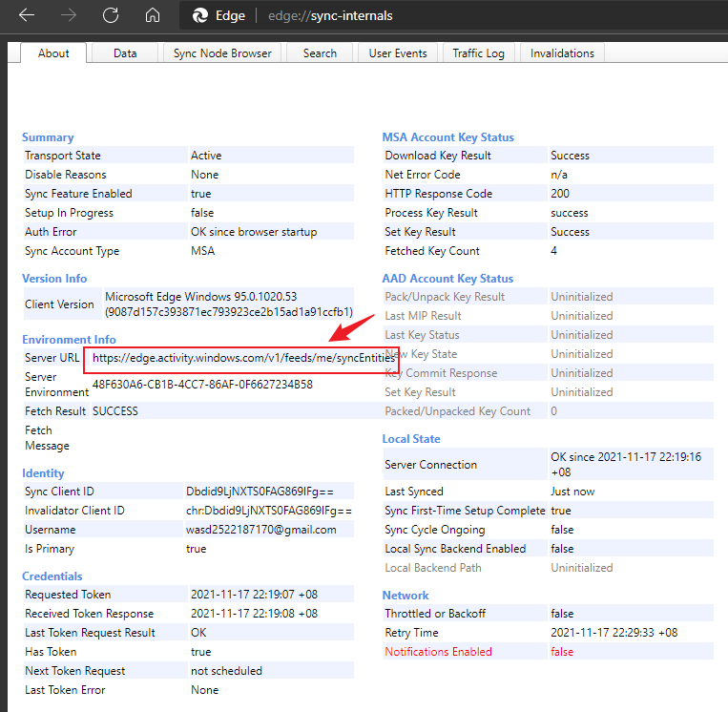The image size is (728, 712).
Task: Click the Username gmail address
Action: 260,530
